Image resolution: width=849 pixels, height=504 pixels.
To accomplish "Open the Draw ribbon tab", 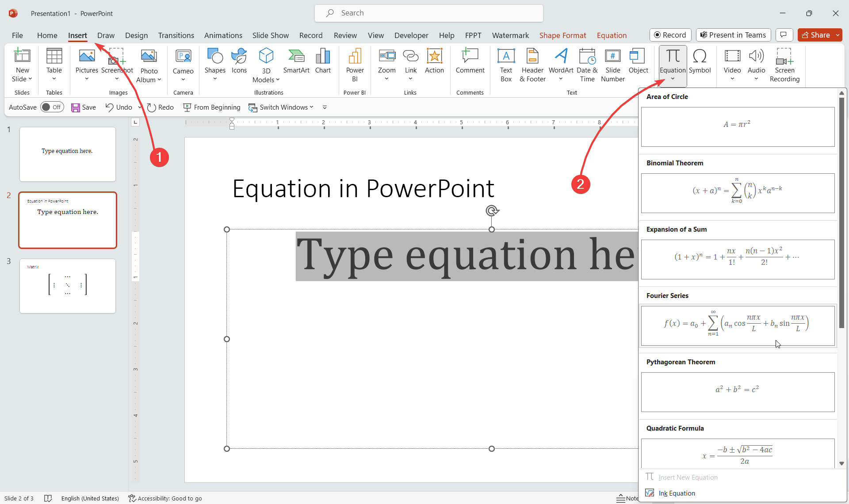I will coord(106,35).
